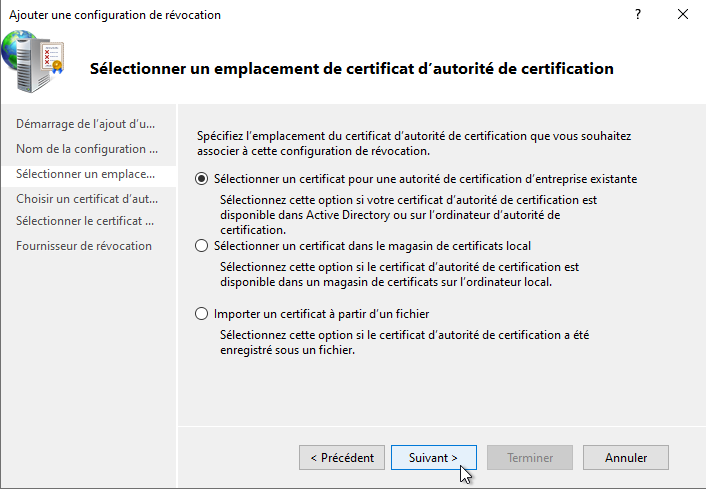Go to Démarrage de l'ajout step
Screen dimensions: 706x490
click(x=85, y=124)
